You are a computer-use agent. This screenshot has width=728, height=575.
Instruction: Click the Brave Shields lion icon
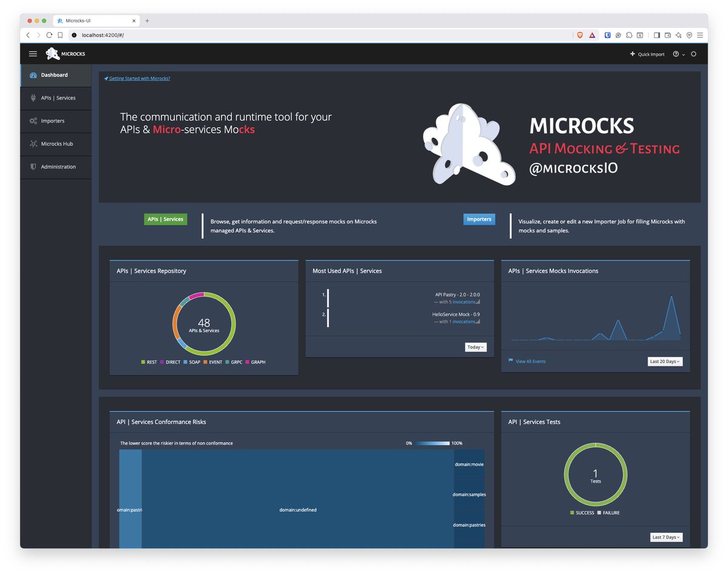click(580, 35)
